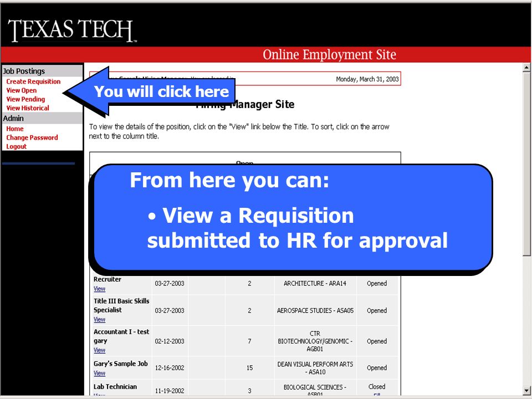Click date 11-19-2002 in Lab Technician row
Image resolution: width=532 pixels, height=399 pixels.
click(170, 391)
